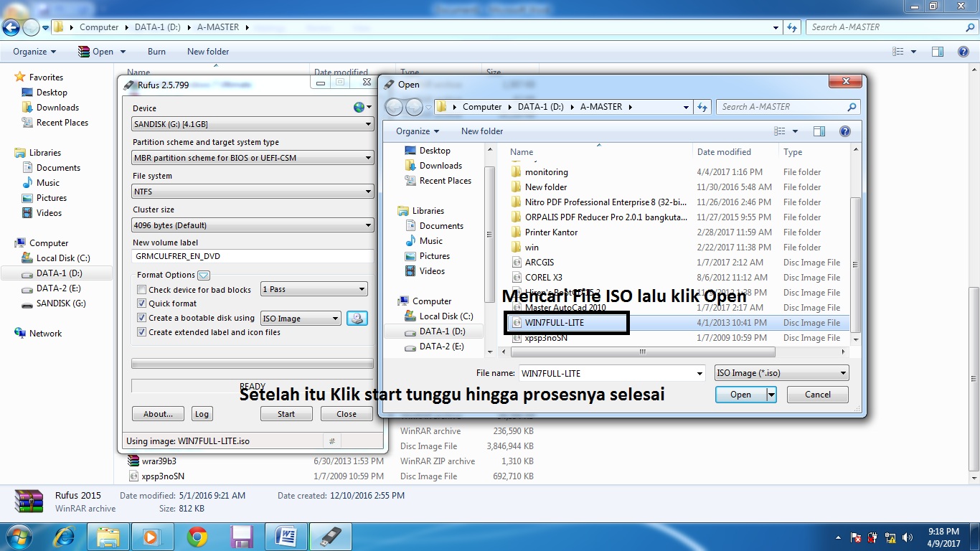Click the Close button in Rufus
Viewport: 980px width, 551px height.
347,414
